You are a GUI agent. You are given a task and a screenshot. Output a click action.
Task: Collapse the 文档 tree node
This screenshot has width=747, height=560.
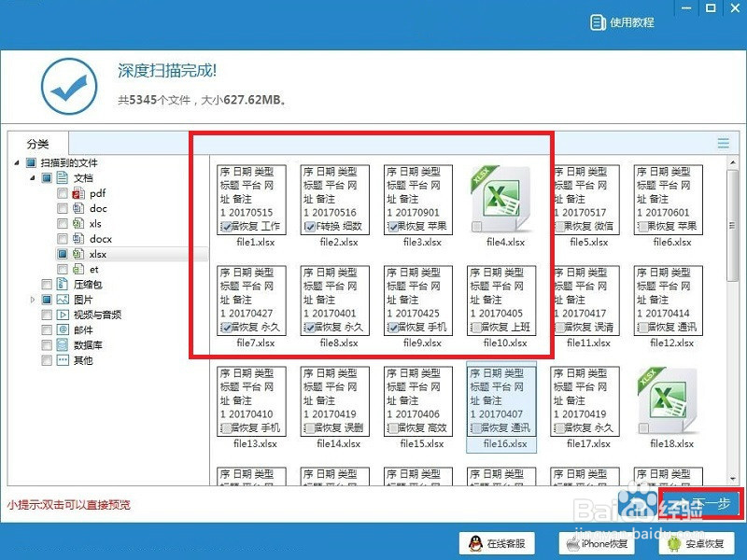point(32,177)
